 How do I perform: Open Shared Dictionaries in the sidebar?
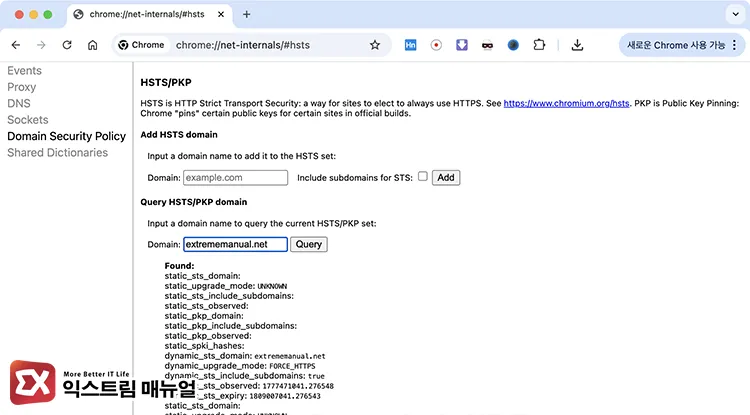click(57, 153)
